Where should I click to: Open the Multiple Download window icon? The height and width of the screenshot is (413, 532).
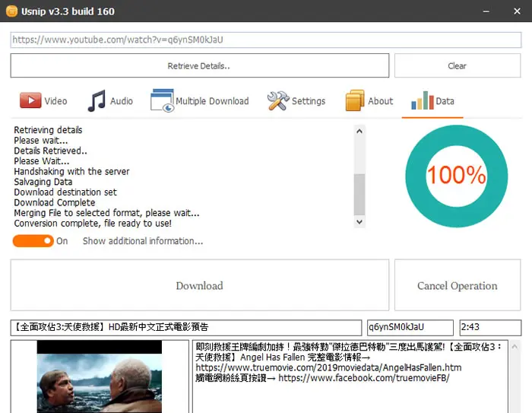(162, 100)
